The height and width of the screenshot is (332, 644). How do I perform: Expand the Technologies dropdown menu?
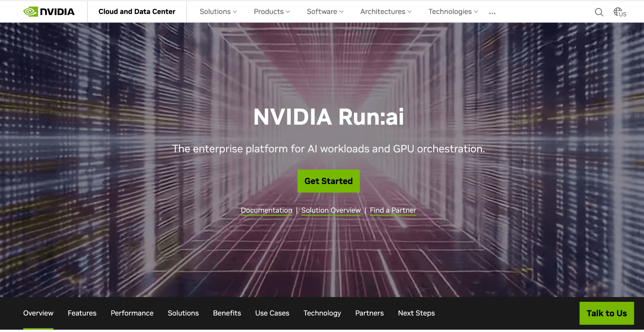click(x=453, y=12)
